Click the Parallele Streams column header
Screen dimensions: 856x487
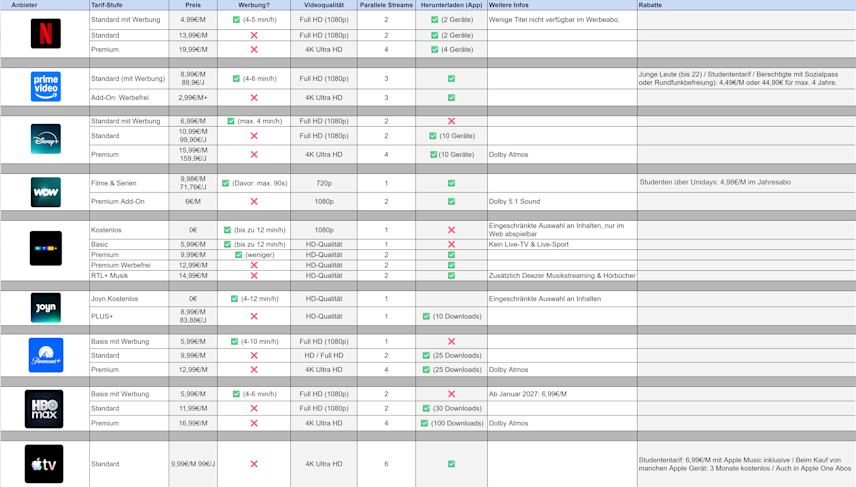tap(386, 5)
